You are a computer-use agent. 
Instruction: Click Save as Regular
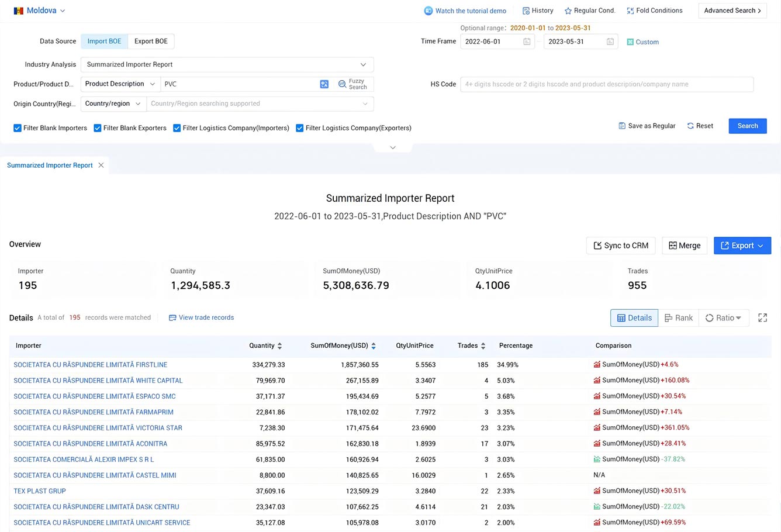[x=647, y=126]
